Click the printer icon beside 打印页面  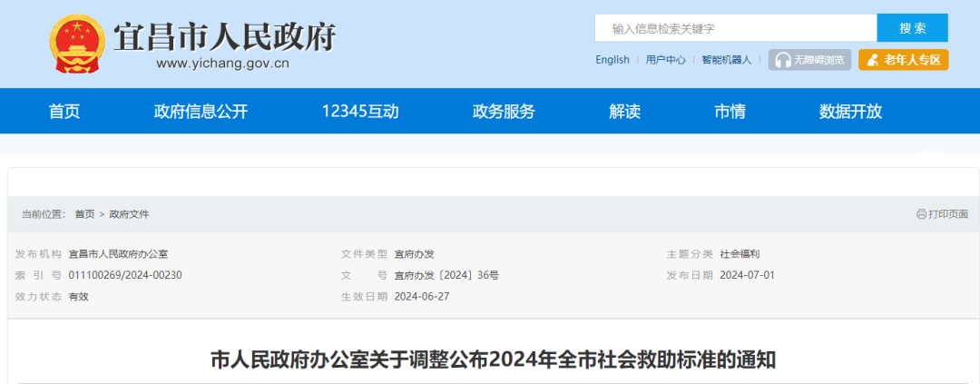[x=921, y=214]
